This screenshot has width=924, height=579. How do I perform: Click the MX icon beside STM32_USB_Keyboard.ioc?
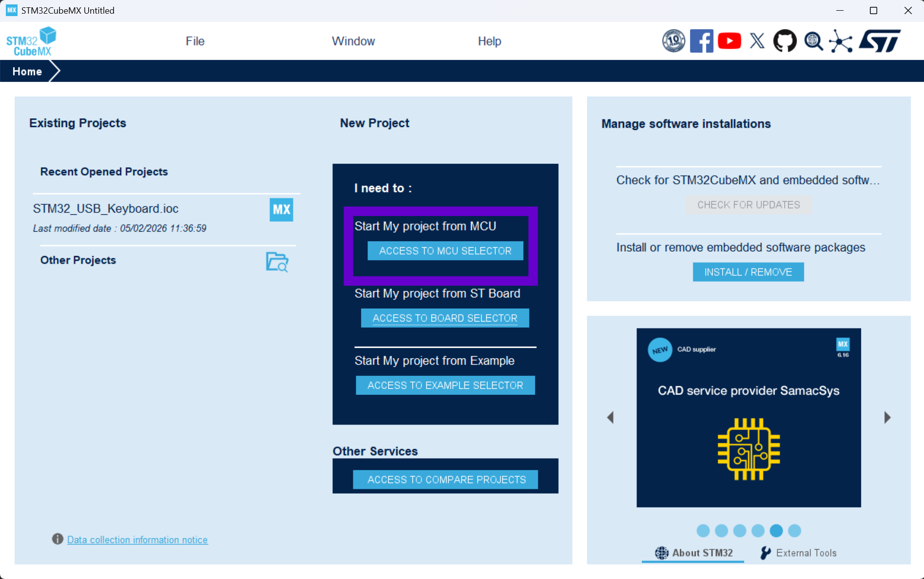point(281,210)
